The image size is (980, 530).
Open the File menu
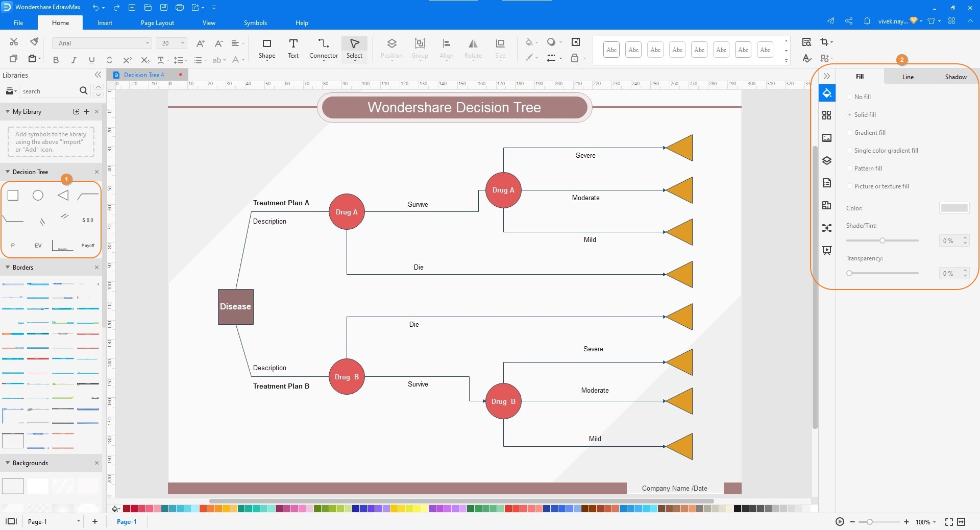[x=18, y=23]
